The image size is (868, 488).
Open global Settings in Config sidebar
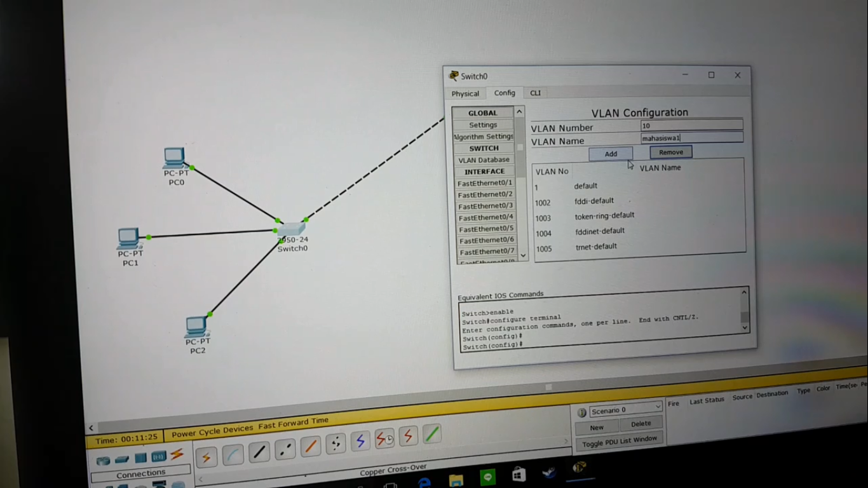point(483,125)
